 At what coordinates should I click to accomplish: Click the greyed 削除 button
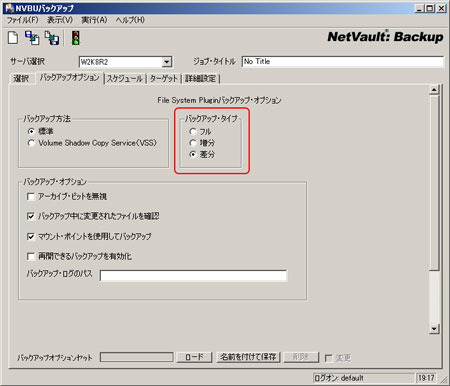301,357
